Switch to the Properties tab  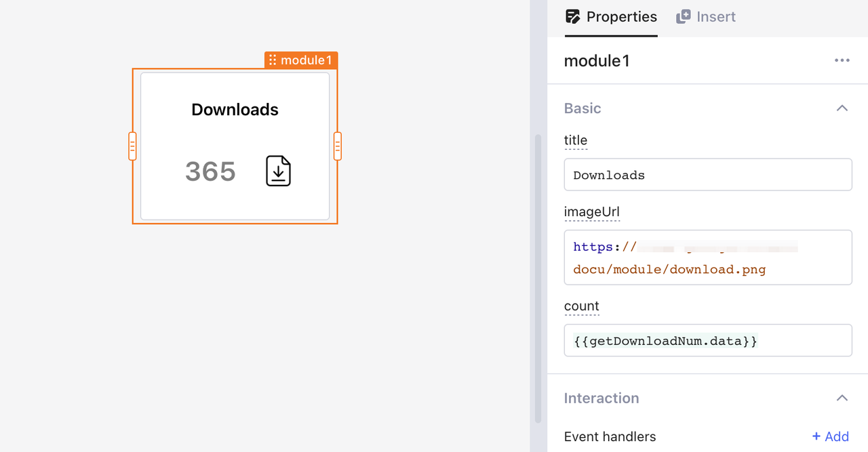pyautogui.click(x=612, y=17)
